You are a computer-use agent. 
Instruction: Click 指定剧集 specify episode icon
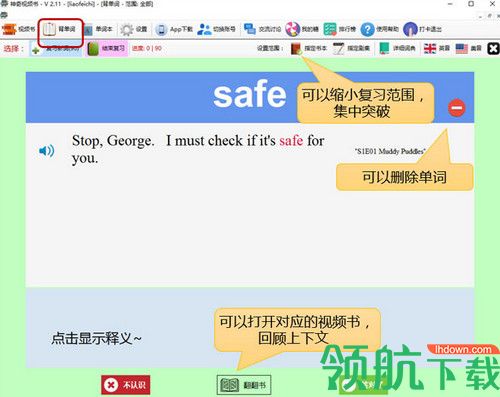338,49
